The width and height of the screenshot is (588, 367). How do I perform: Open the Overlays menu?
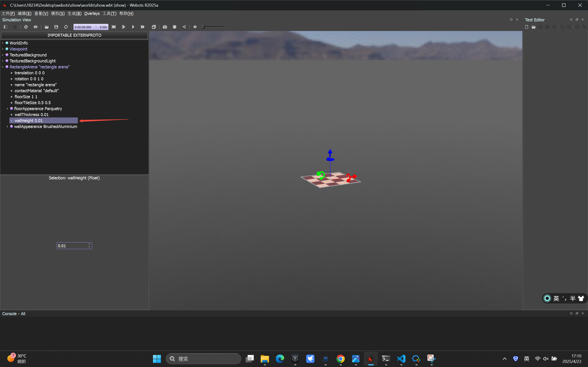click(x=92, y=14)
